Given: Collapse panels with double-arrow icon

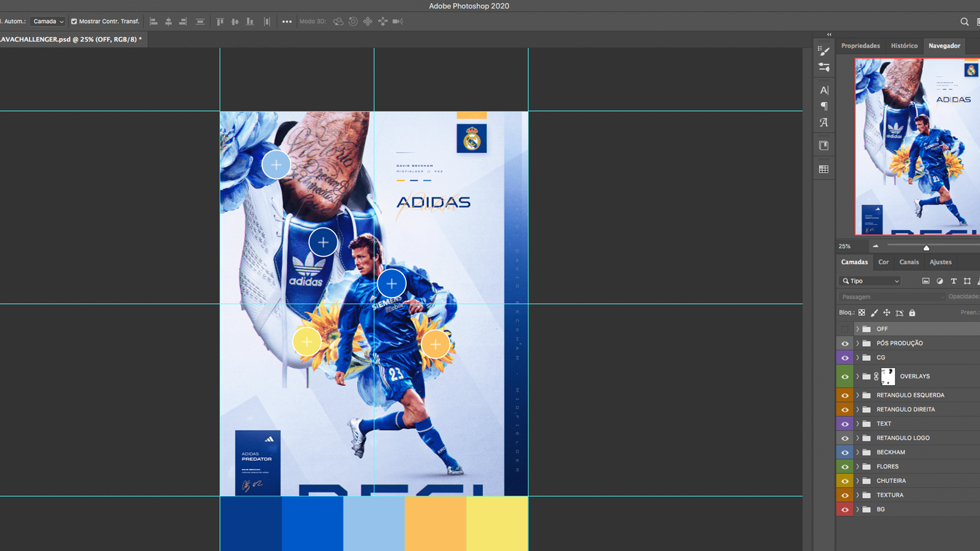Looking at the screenshot, I should tap(829, 35).
